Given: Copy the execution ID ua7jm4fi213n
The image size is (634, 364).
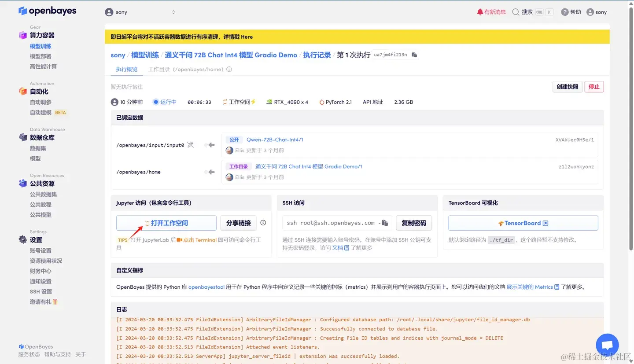Looking at the screenshot, I should coord(414,55).
